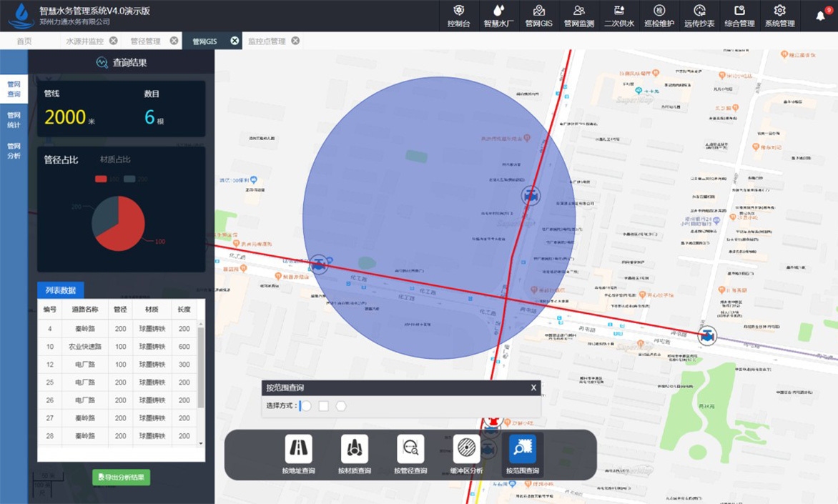Select row 4 秦岭路
The height and width of the screenshot is (504, 838).
[x=117, y=329]
